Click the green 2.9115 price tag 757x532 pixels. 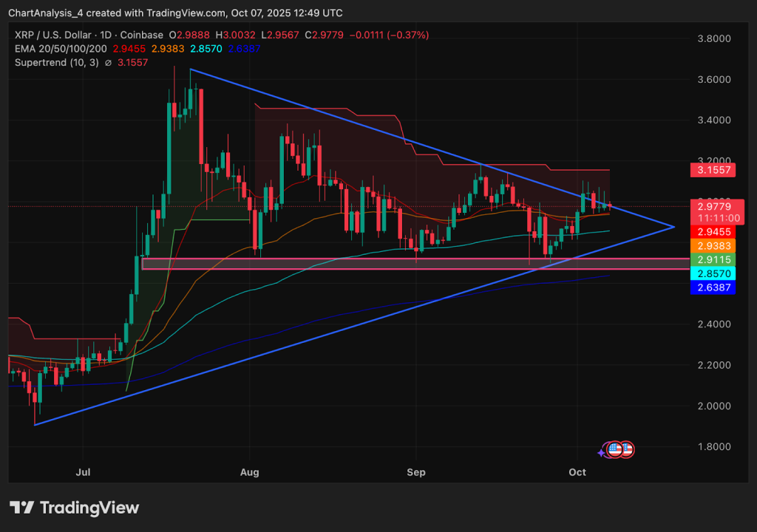tap(713, 260)
